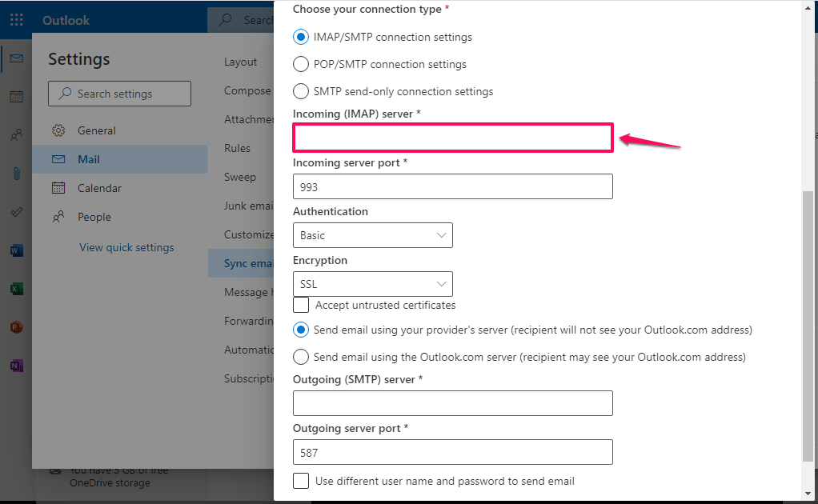Screen dimensions: 818x504
Task: Open the Microsoft 365 app launcher grid
Action: pos(16,19)
